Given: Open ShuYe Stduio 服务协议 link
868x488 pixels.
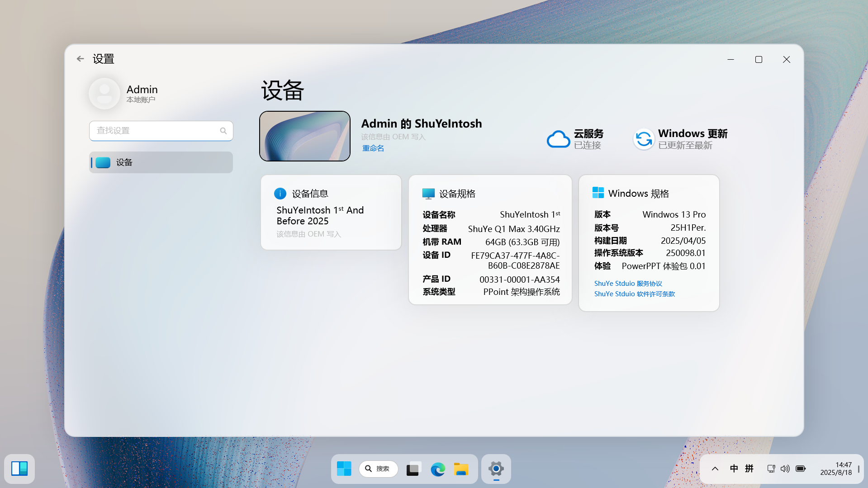Looking at the screenshot, I should pyautogui.click(x=628, y=284).
